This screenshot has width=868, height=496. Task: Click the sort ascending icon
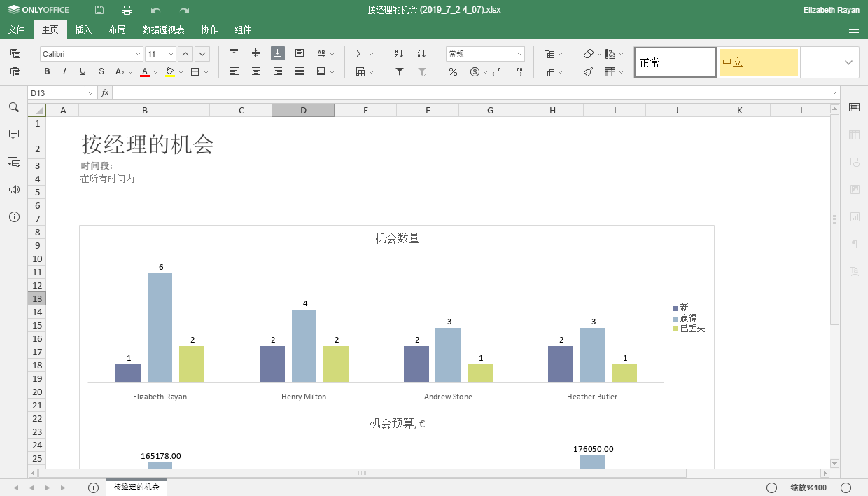(399, 54)
